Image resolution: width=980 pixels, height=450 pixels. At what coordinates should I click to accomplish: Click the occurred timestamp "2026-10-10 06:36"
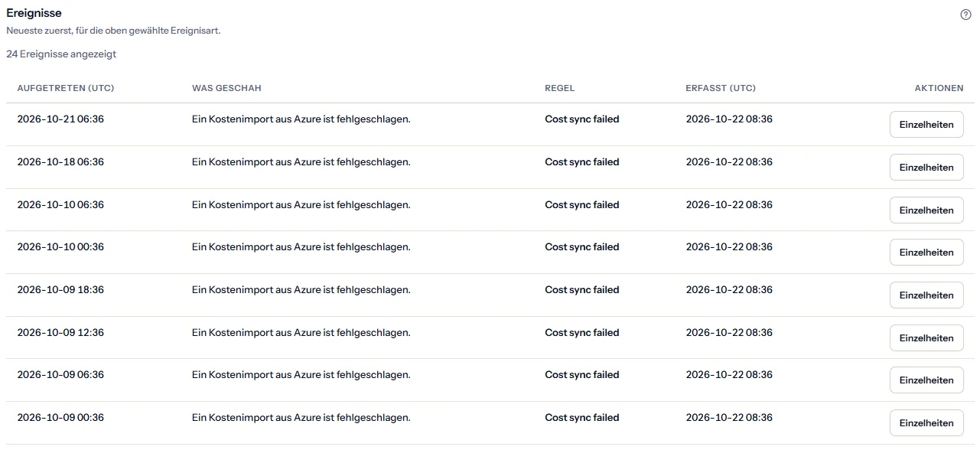click(x=60, y=205)
